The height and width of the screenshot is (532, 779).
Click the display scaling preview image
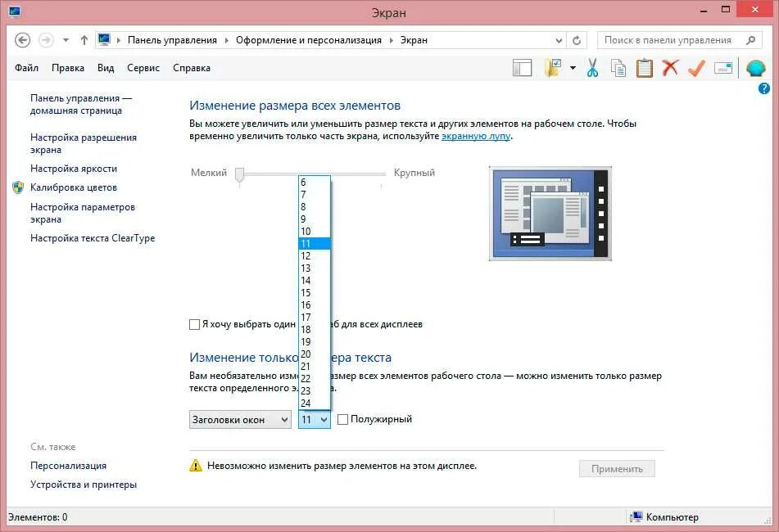click(x=550, y=214)
